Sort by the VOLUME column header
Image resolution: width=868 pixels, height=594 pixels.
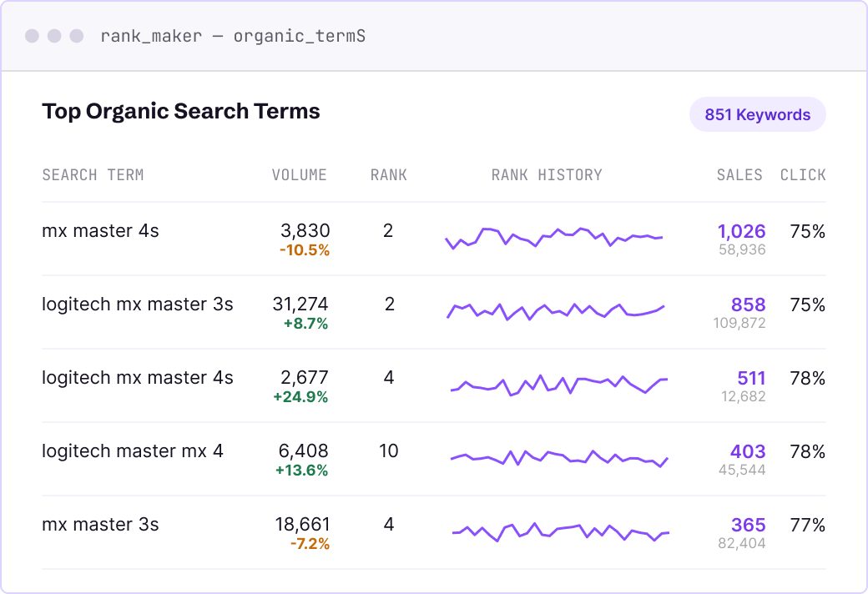(299, 175)
